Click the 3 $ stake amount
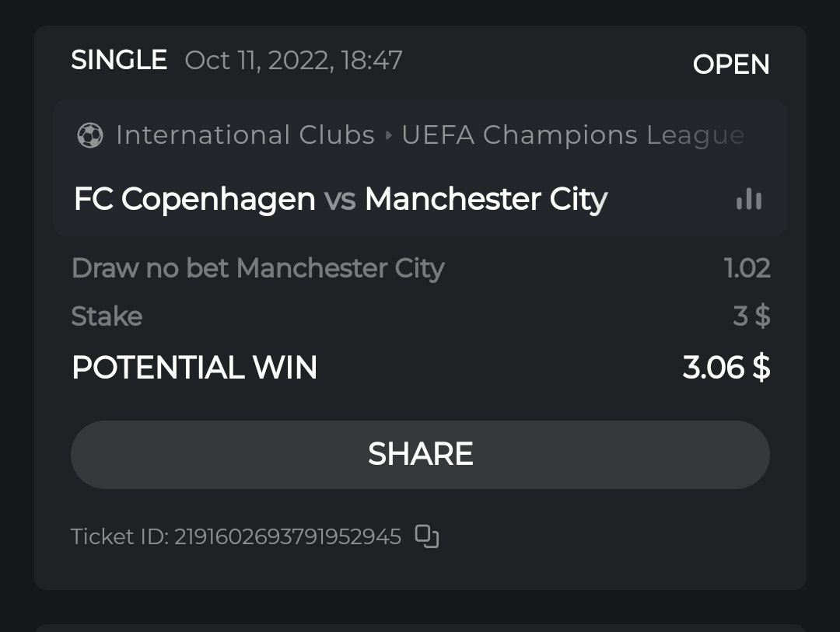This screenshot has height=632, width=840. pos(751,316)
